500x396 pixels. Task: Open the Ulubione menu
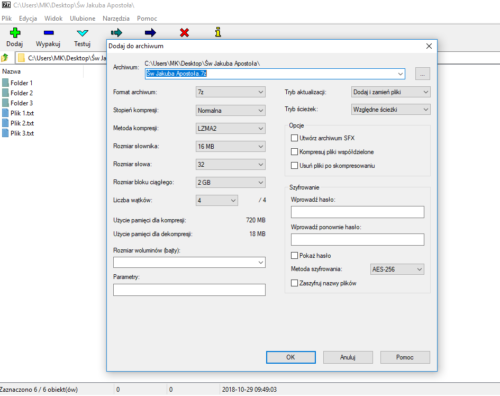pyautogui.click(x=82, y=18)
